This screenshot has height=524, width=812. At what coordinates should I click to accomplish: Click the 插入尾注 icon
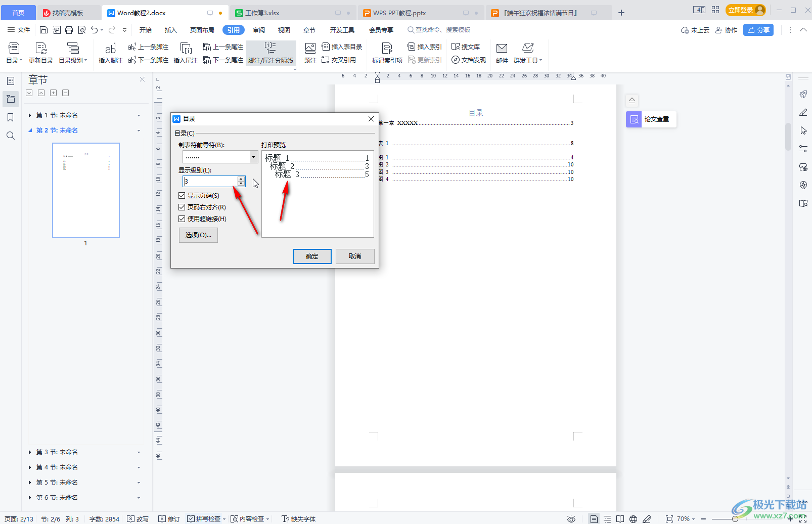click(x=186, y=53)
